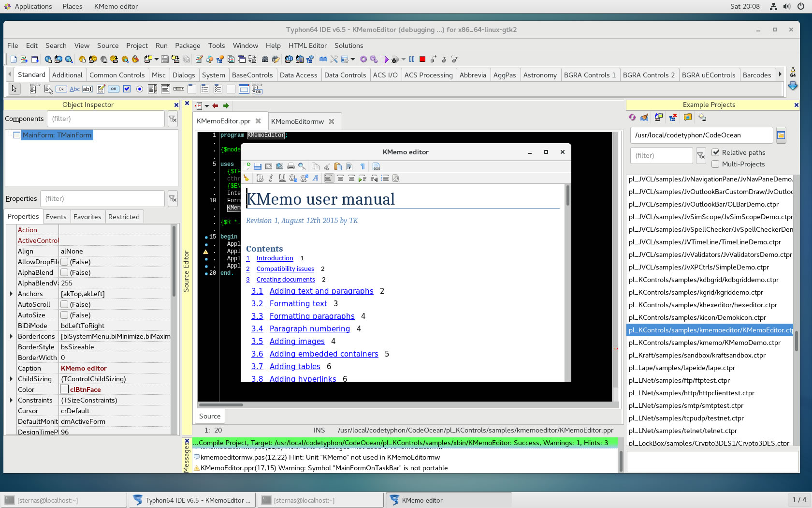Viewport: 812px width, 508px height.
Task: Open the jump history dropdown in Source Editor
Action: click(207, 105)
